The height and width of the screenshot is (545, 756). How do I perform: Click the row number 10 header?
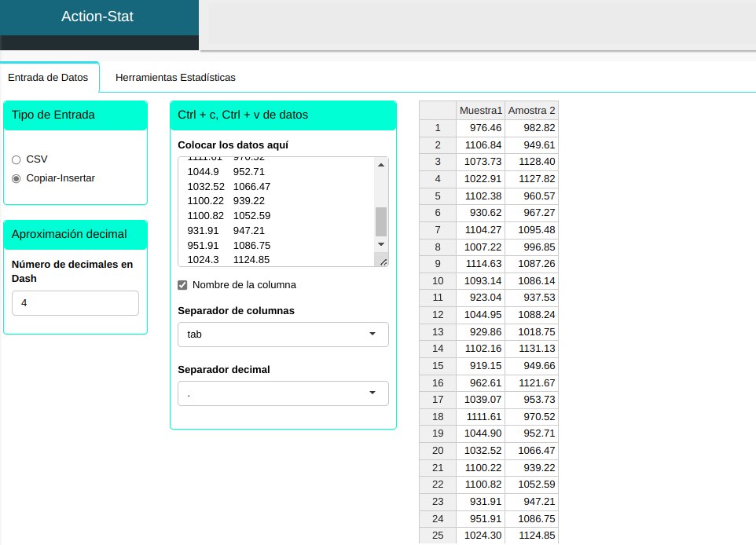click(438, 280)
